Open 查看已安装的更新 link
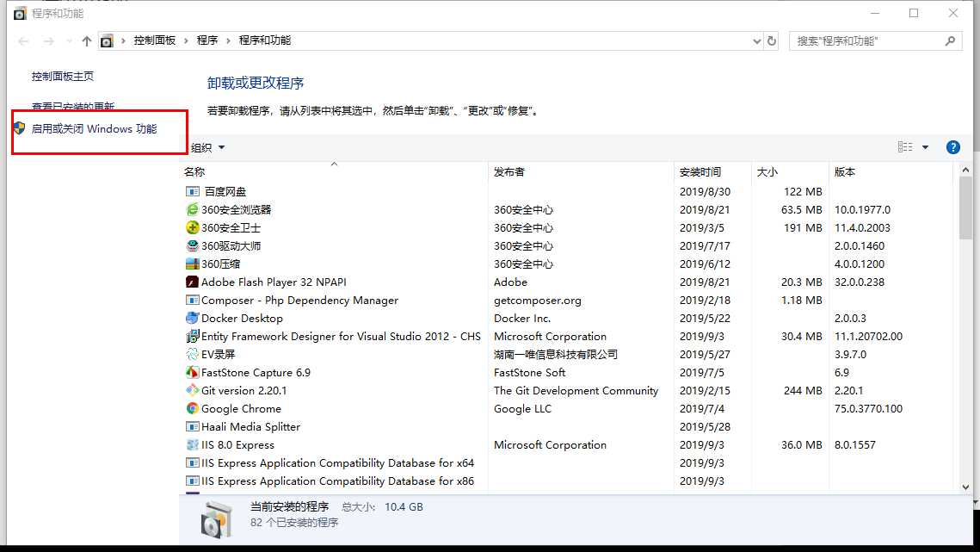The width and height of the screenshot is (980, 552). pos(73,106)
